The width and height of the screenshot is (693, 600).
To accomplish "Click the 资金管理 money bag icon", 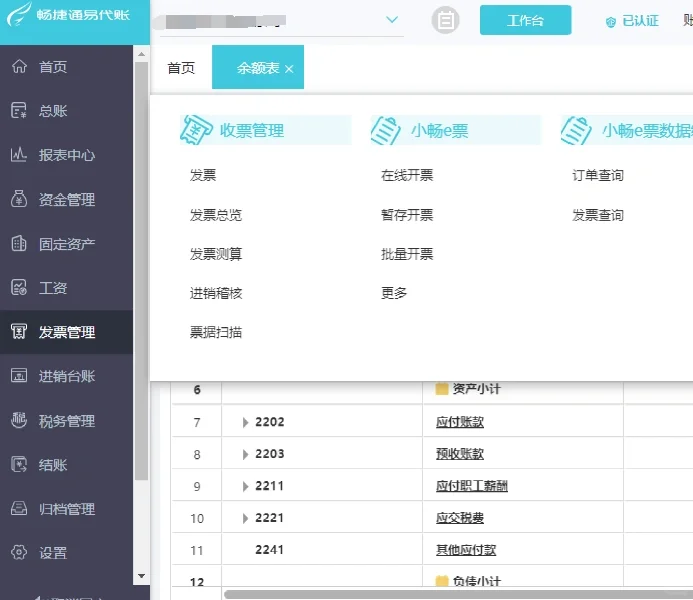I will tap(19, 199).
